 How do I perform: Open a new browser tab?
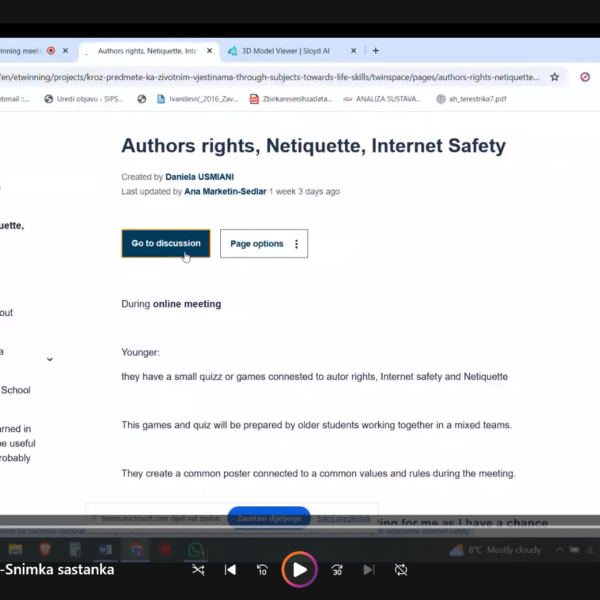(375, 50)
